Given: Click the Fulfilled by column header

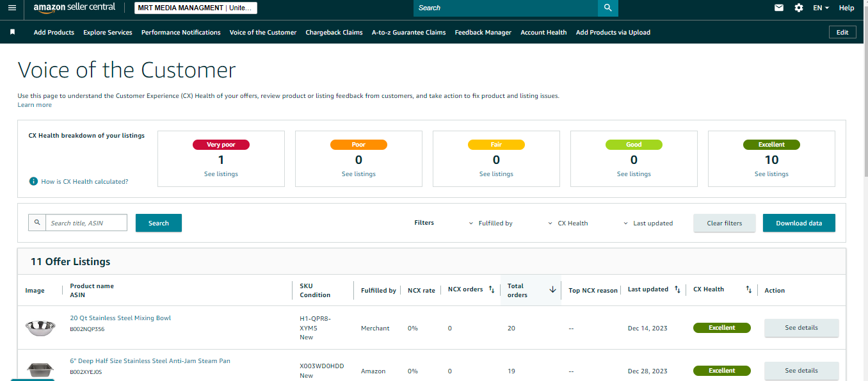Looking at the screenshot, I should pyautogui.click(x=378, y=291).
